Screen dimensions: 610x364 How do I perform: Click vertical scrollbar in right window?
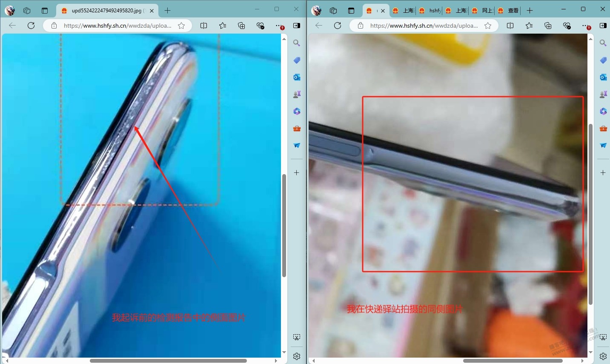(x=590, y=214)
